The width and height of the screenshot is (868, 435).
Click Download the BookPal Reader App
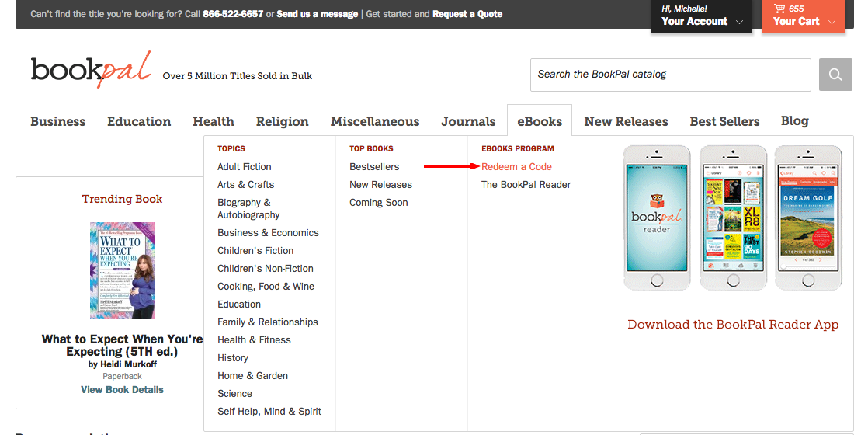click(x=733, y=325)
